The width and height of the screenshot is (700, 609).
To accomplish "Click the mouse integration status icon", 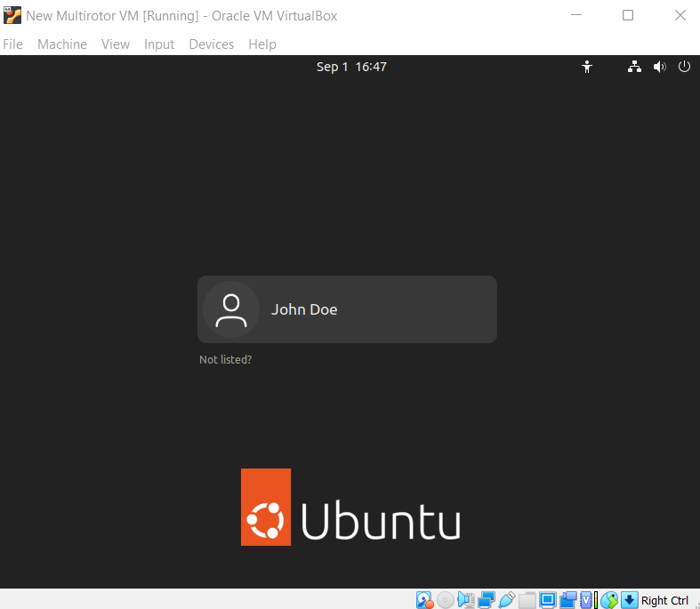I will click(609, 600).
